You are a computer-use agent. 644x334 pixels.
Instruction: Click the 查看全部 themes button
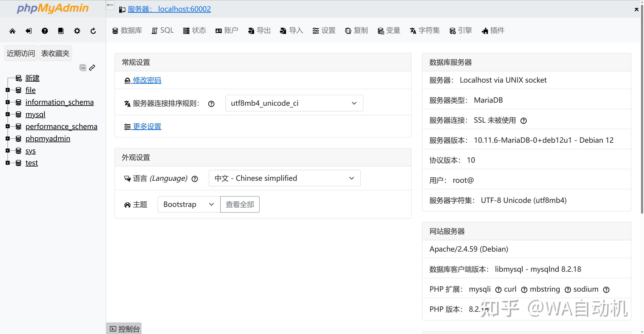click(240, 204)
